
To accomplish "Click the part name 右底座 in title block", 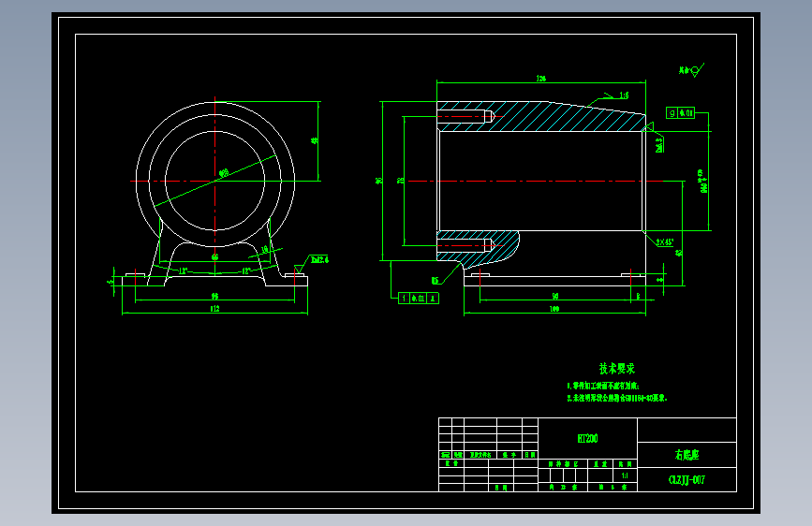I will click(687, 455).
